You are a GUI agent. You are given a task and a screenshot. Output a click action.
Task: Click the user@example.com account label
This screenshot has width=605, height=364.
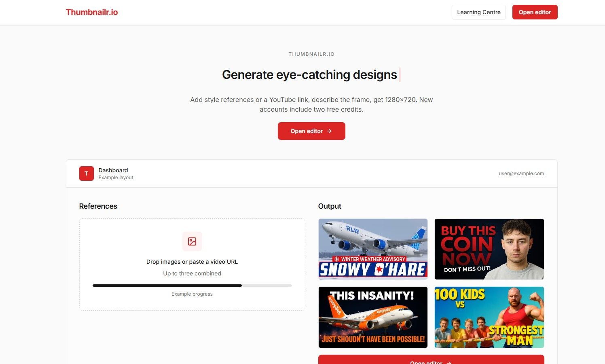point(521,174)
